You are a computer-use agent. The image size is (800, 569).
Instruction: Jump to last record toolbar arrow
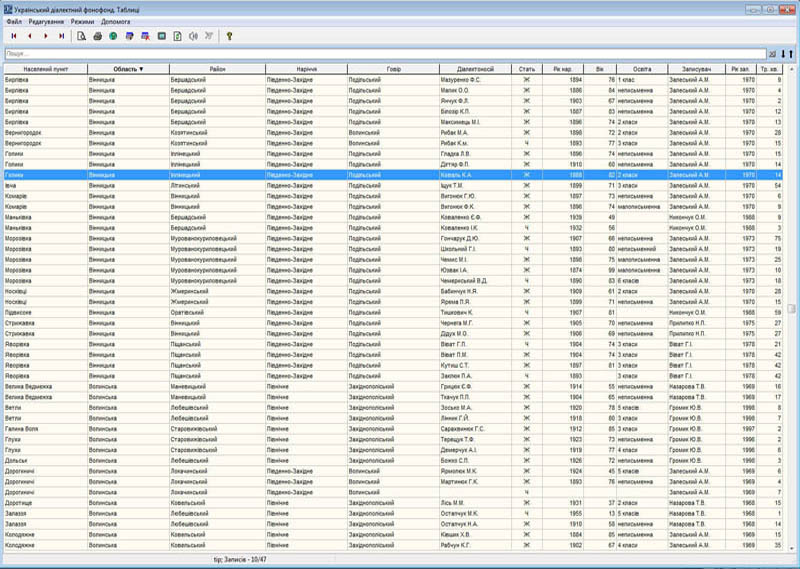coord(61,36)
